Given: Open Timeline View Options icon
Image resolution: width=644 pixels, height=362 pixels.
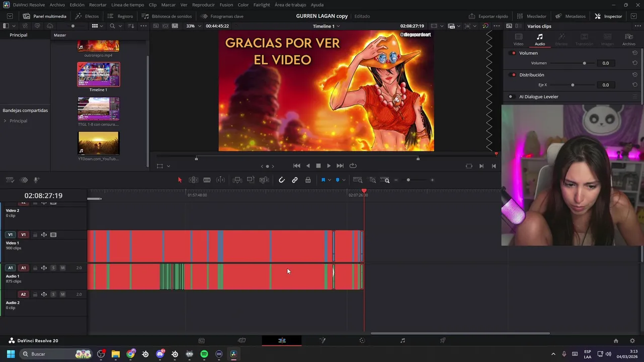Looking at the screenshot, I should coord(10,180).
